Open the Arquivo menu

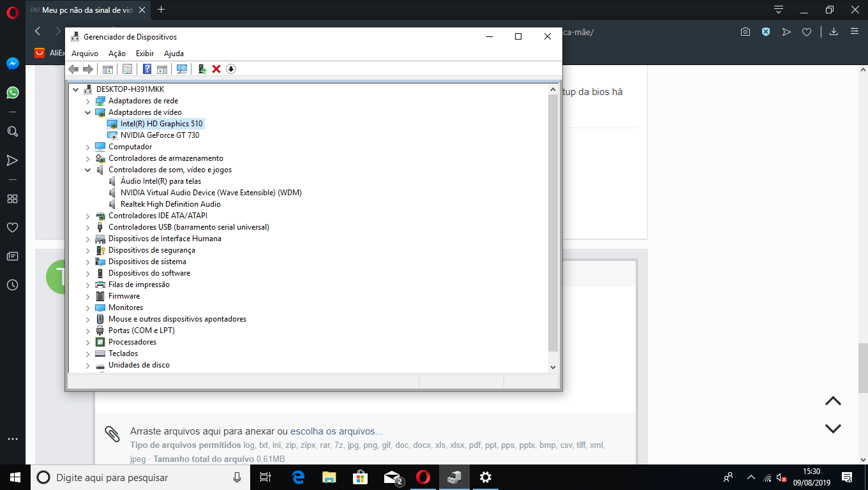point(85,54)
